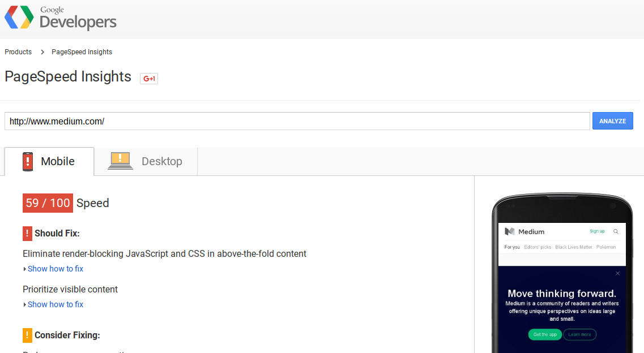The width and height of the screenshot is (644, 353).
Task: Click the Should Fix: heading text
Action: [57, 233]
